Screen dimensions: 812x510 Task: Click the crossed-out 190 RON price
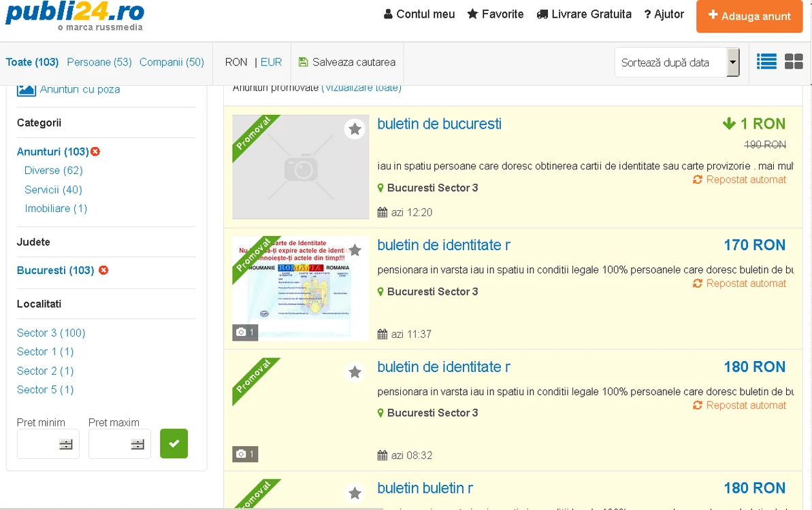coord(765,145)
